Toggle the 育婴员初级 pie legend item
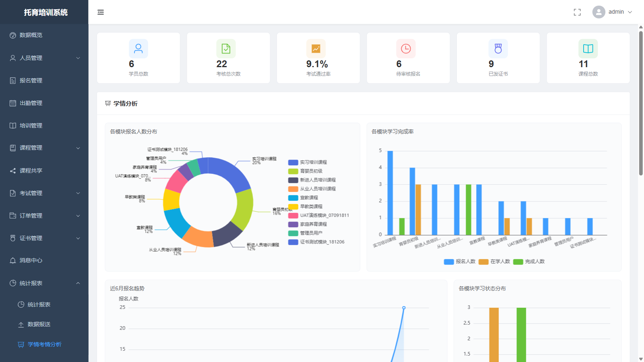Screen dimensions: 644x362 305,171
